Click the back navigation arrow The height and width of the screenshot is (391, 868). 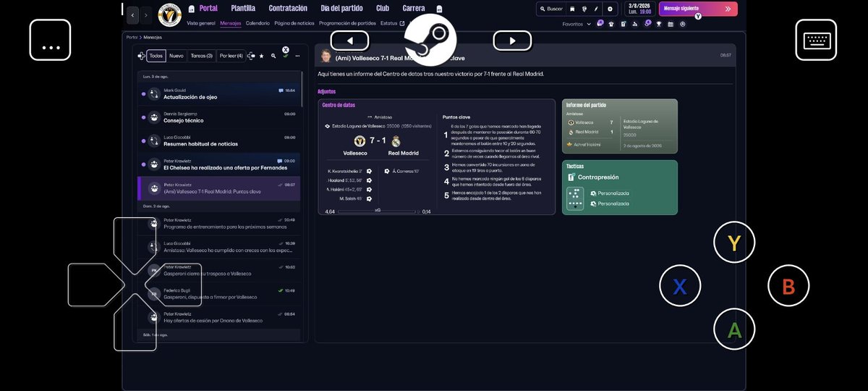[132, 14]
